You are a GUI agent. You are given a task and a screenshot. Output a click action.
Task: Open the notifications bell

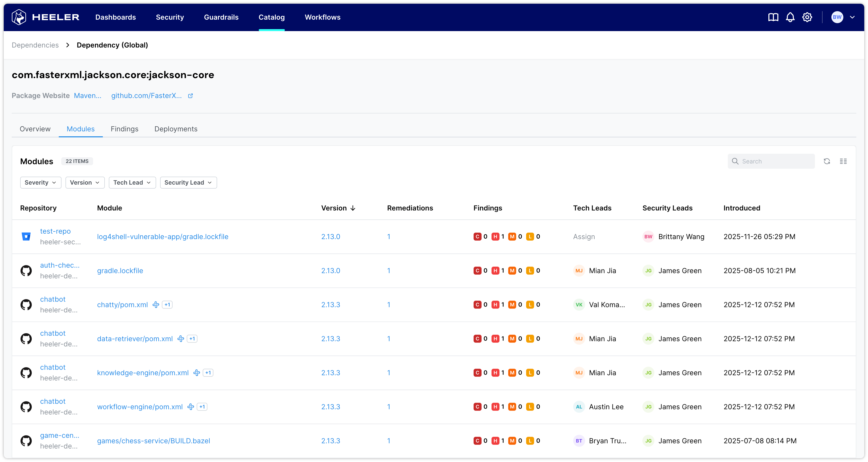click(x=790, y=17)
